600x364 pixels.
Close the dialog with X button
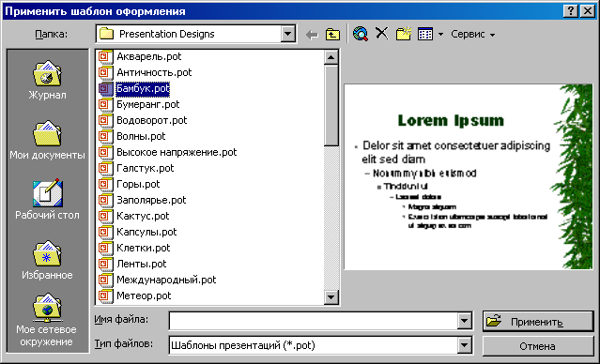587,11
